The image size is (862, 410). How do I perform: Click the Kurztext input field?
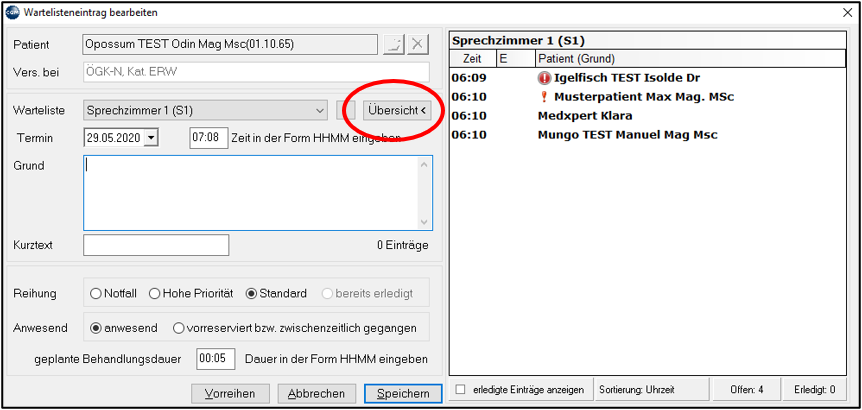click(x=156, y=245)
